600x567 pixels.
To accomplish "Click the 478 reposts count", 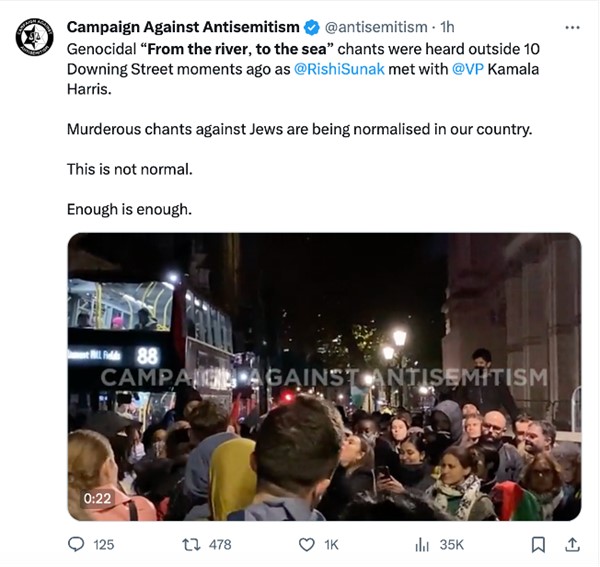I will 218,545.
